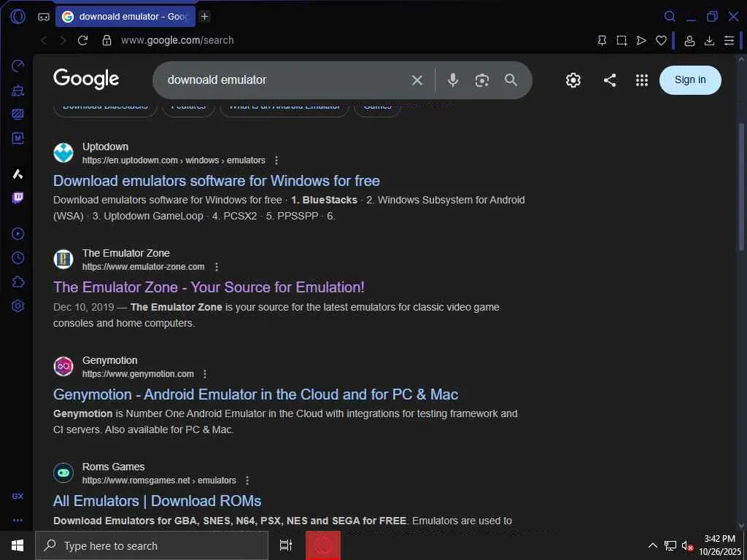The image size is (747, 560).
Task: Open GX Corner gamepad icon
Action: [44, 17]
